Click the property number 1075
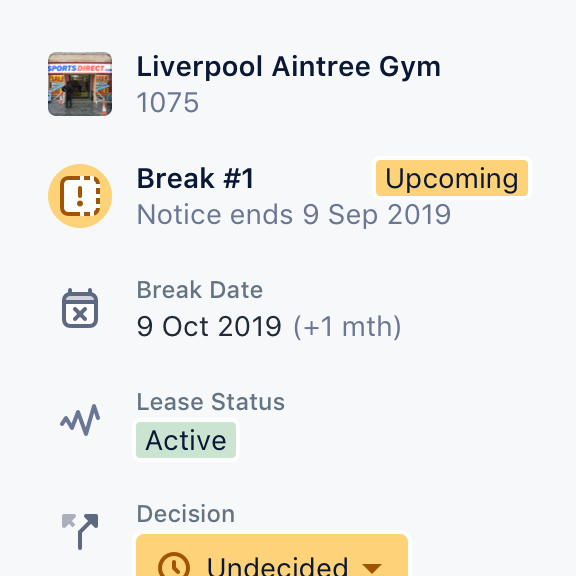The width and height of the screenshot is (576, 576). 168,102
